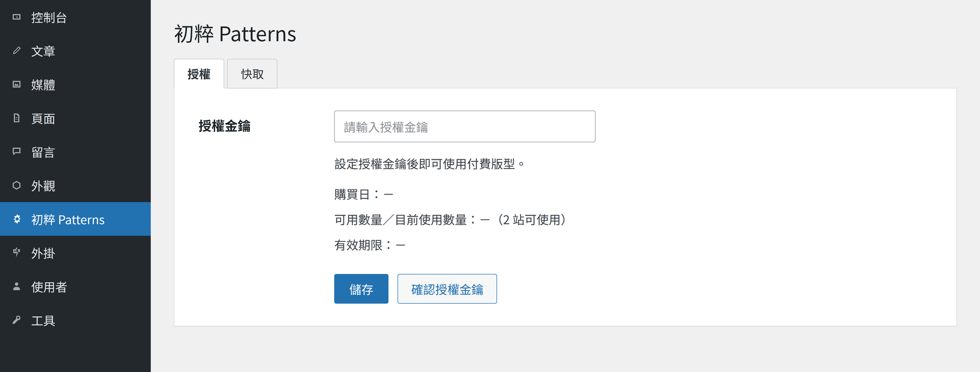980x372 pixels.
Task: Click the 外觀 appearance icon
Action: click(17, 185)
